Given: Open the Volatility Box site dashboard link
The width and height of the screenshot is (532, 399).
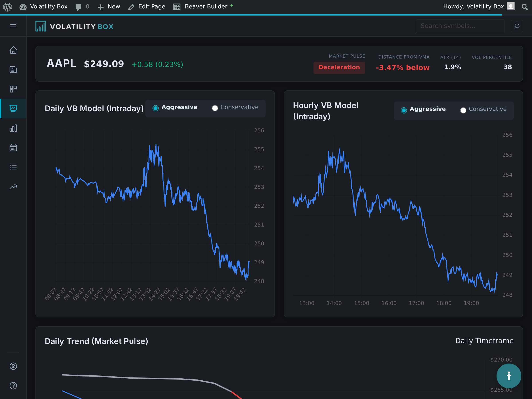Looking at the screenshot, I should coord(43,6).
